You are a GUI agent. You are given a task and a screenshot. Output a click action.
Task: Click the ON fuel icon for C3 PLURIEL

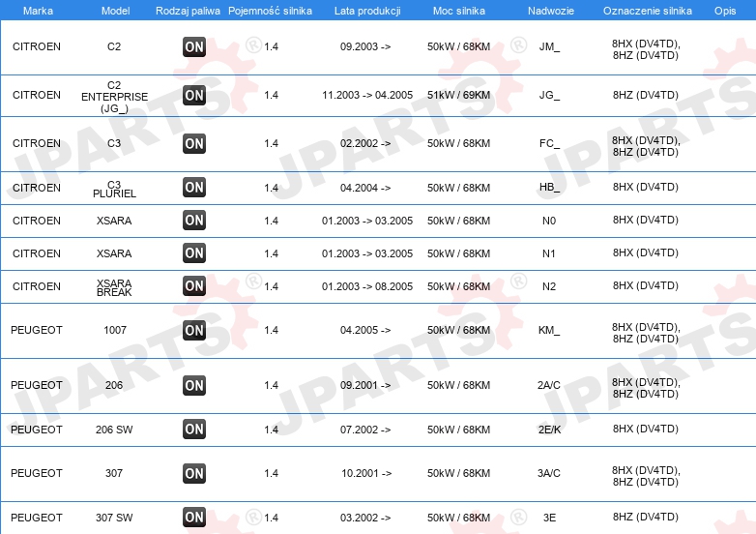tap(194, 187)
